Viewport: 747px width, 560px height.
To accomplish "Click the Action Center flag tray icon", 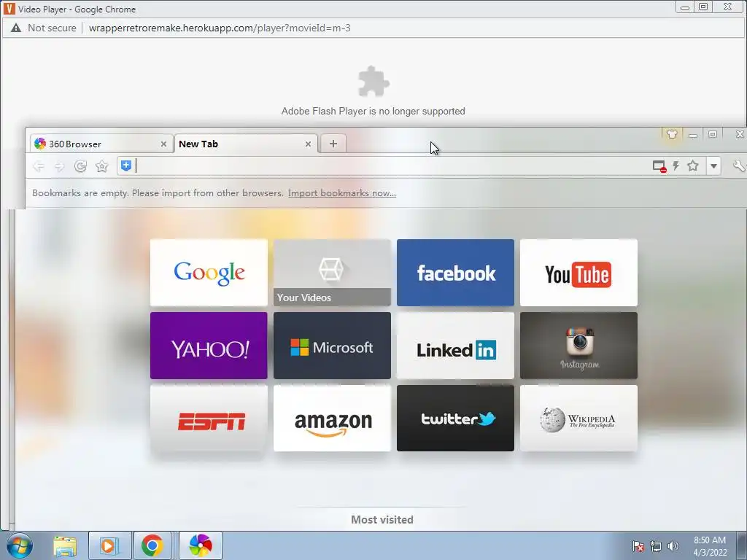I will pos(638,546).
